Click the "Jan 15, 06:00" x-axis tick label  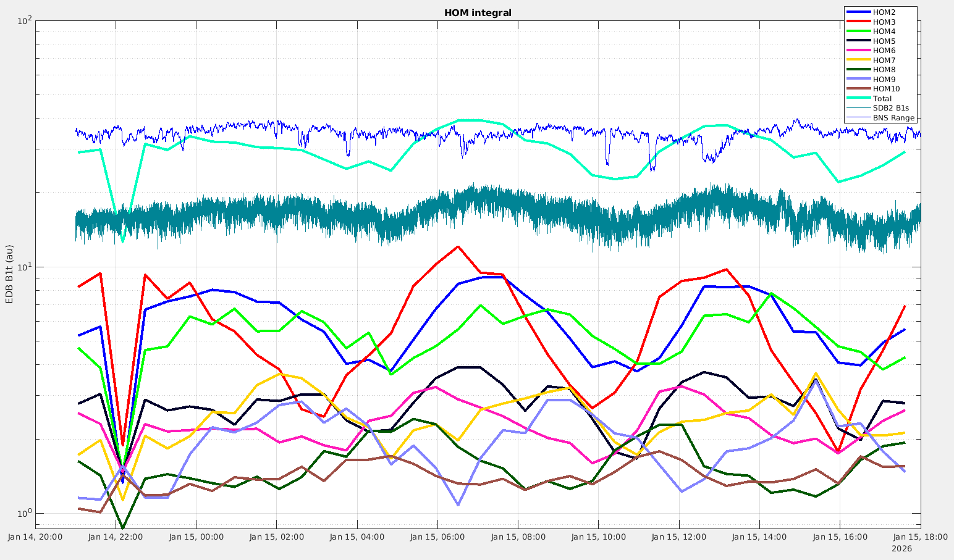pyautogui.click(x=437, y=537)
